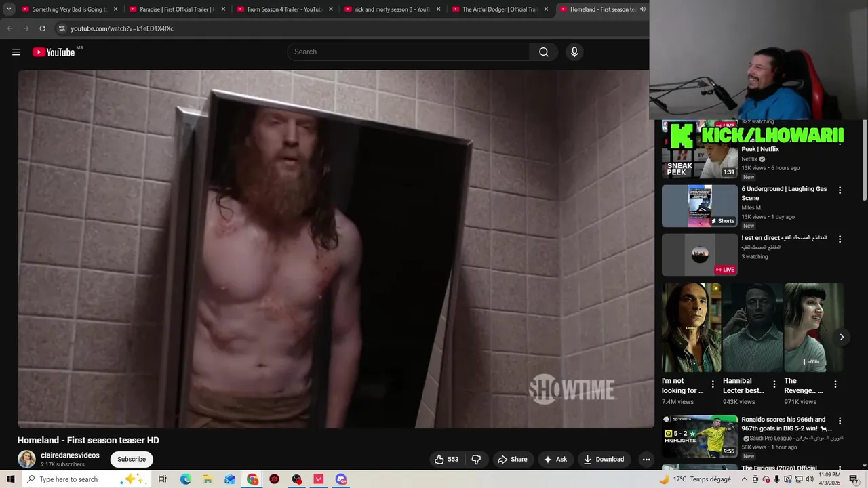Switch to Paradise First Official Trailer tab
Viewport: 868px width, 488px height.
point(178,9)
